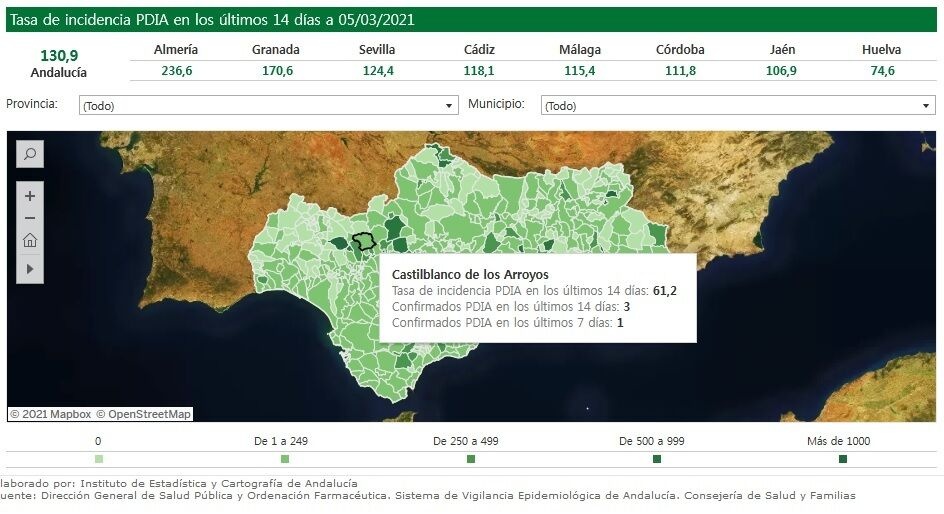944x514 pixels.
Task: Select the Huelva province header
Action: (x=881, y=50)
